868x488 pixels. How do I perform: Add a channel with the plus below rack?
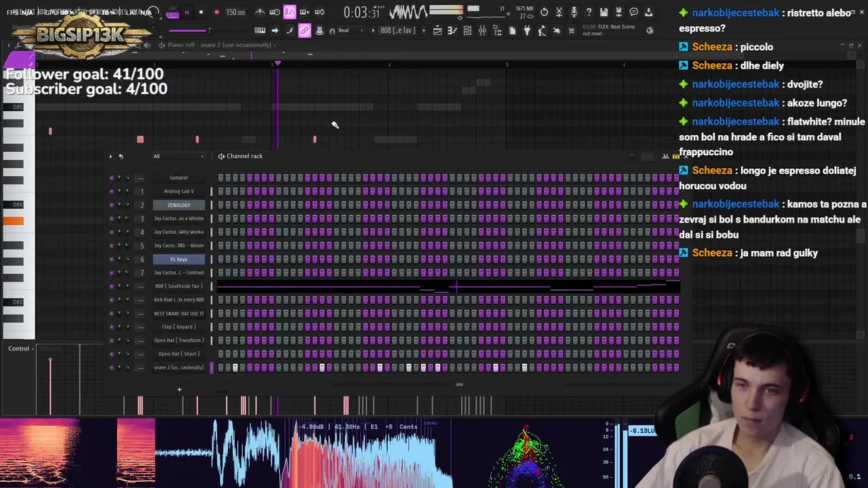coord(179,389)
